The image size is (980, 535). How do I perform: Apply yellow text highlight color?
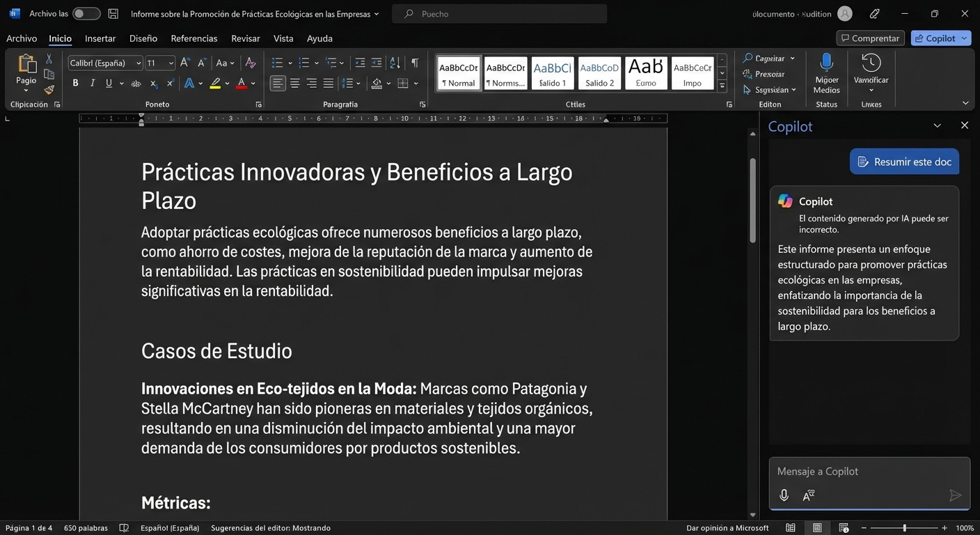215,82
